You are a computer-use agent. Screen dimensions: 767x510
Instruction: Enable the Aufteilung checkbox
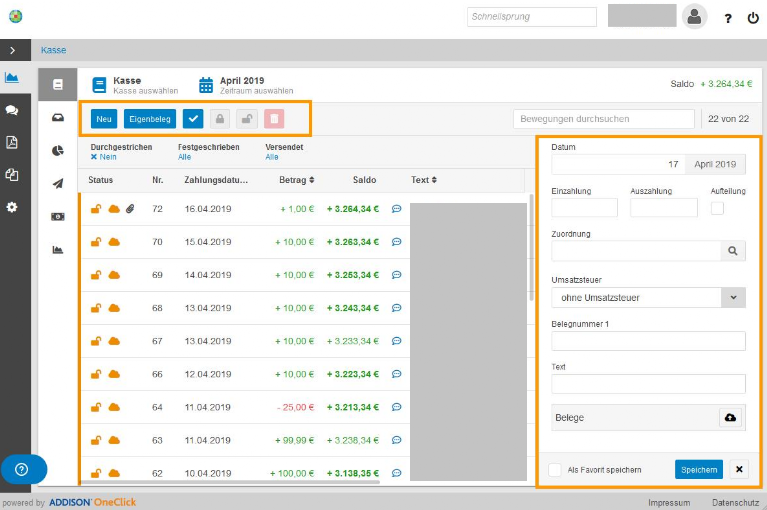click(x=717, y=208)
